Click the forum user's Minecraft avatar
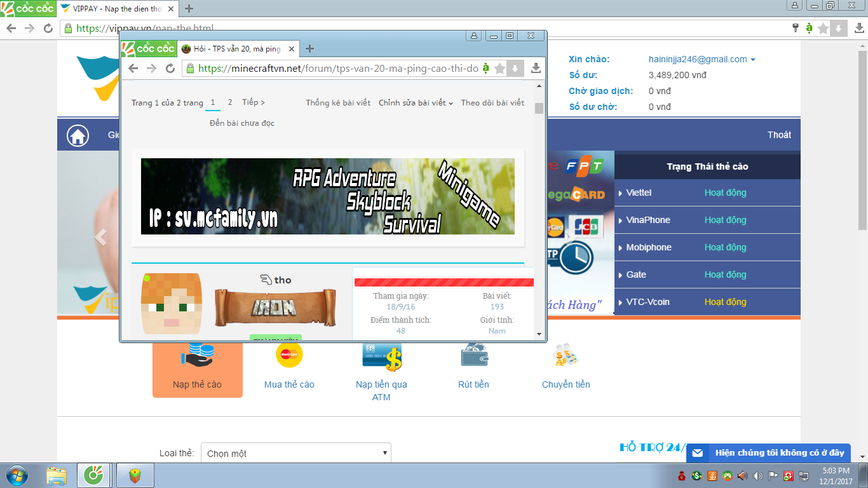Screen dimensions: 868x488 tap(172, 304)
